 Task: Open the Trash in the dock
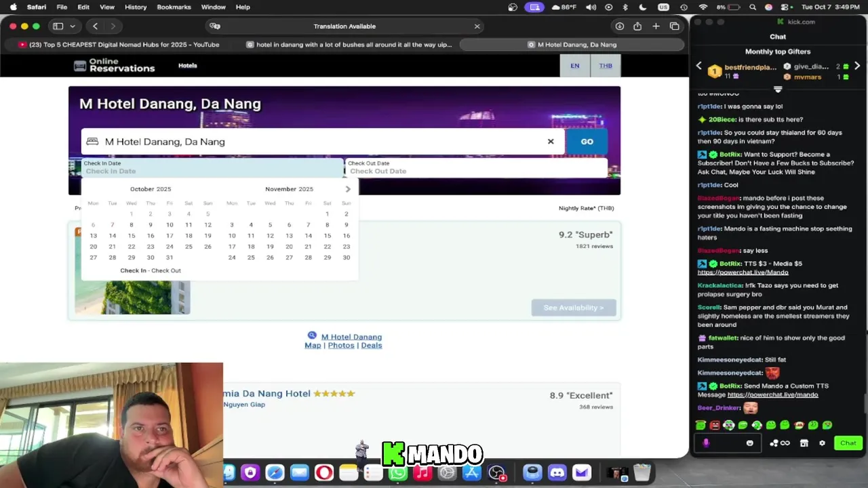point(642,472)
